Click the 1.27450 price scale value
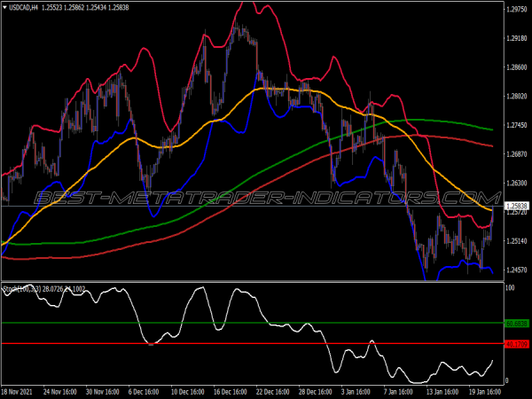Image resolution: width=532 pixels, height=399 pixels. [x=516, y=125]
